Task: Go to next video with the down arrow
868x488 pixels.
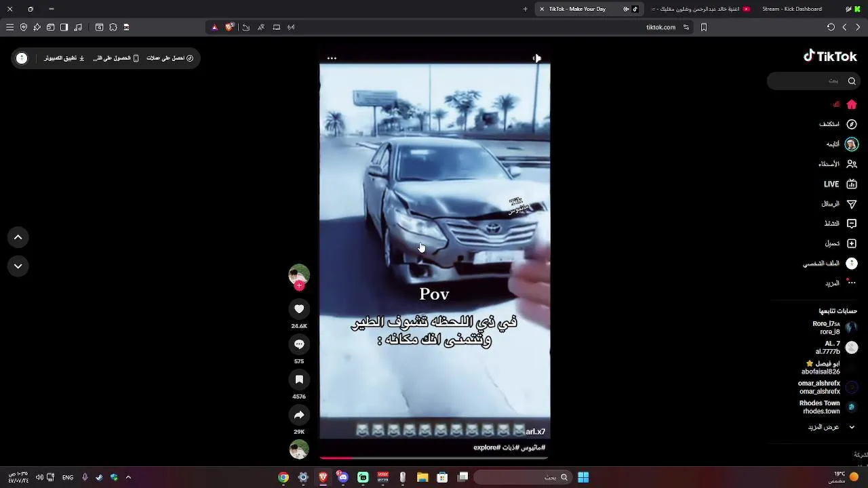Action: [x=18, y=266]
